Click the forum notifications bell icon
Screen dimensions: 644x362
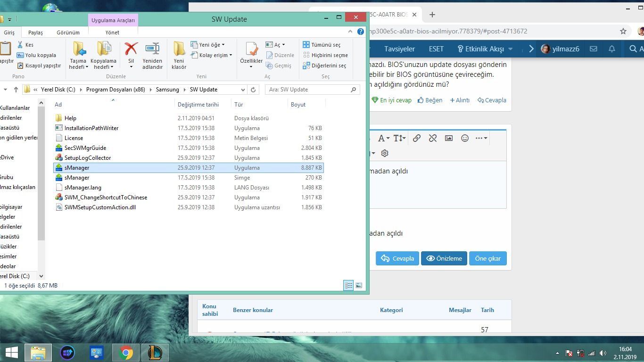click(612, 49)
